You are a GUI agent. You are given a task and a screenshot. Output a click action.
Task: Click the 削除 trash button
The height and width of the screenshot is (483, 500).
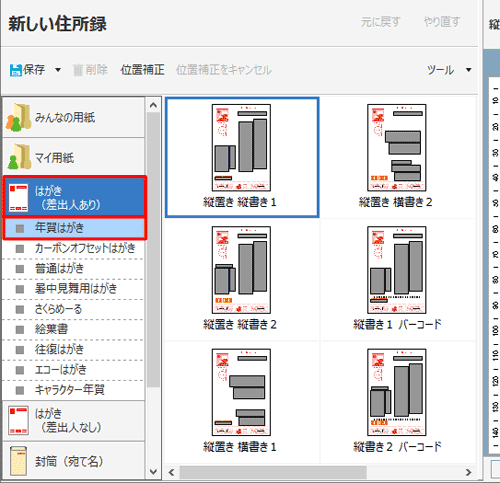pos(90,70)
